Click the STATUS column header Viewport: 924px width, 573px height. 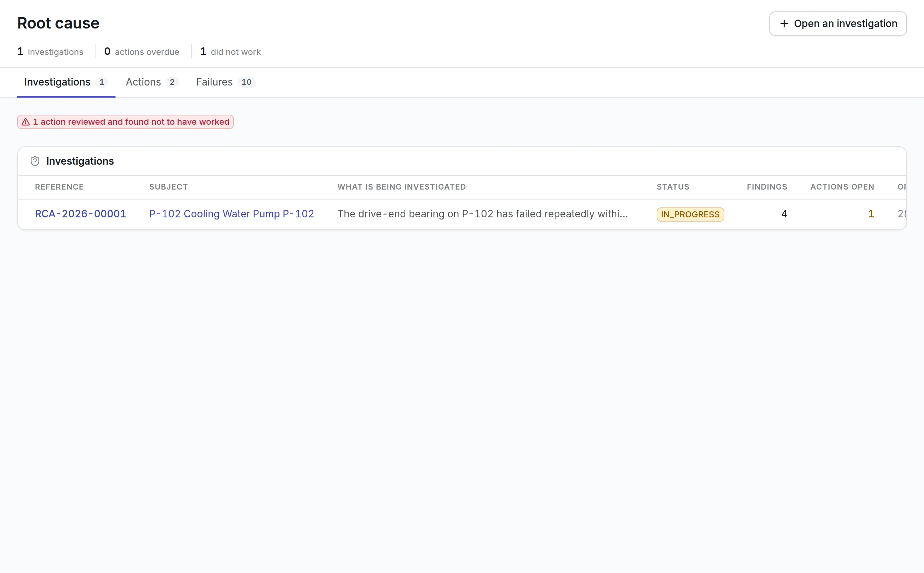(x=673, y=187)
